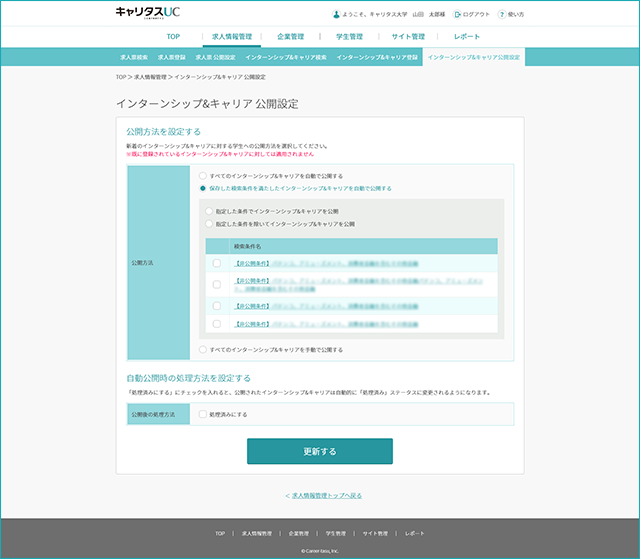
Task: Open the サイト管理 main menu
Action: 408,36
